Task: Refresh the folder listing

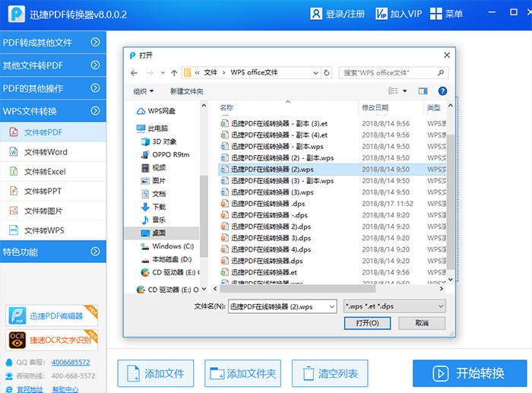Action: (x=326, y=73)
